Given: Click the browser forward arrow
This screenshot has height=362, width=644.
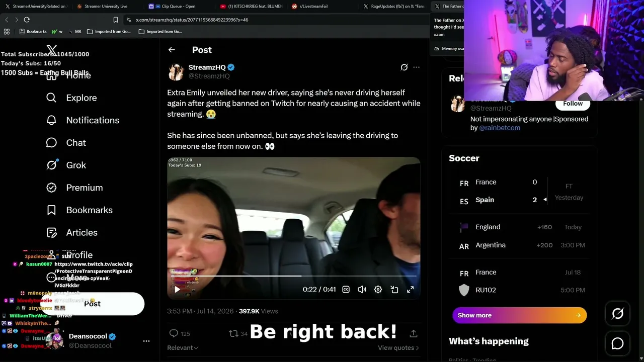Looking at the screenshot, I should tap(17, 20).
